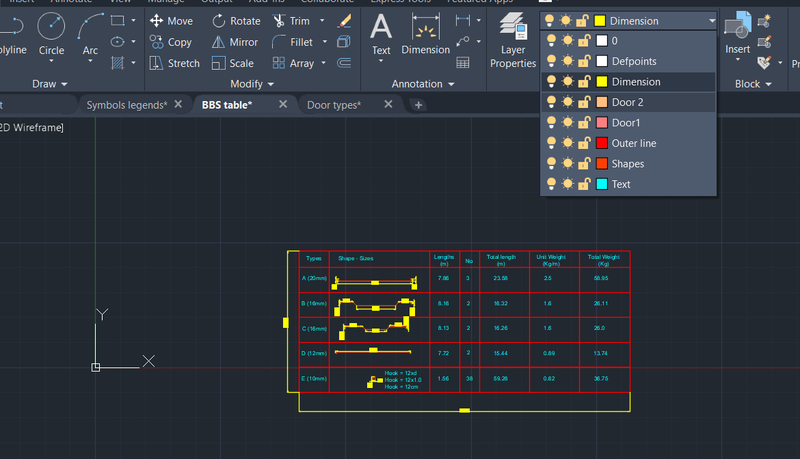Toggle lock icon of Shapes layer
The height and width of the screenshot is (459, 800).
[x=584, y=164]
